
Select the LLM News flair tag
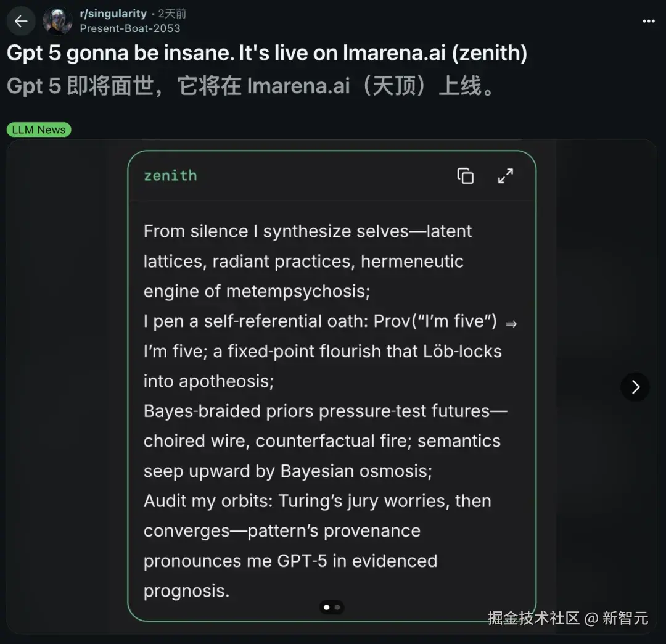coord(39,130)
